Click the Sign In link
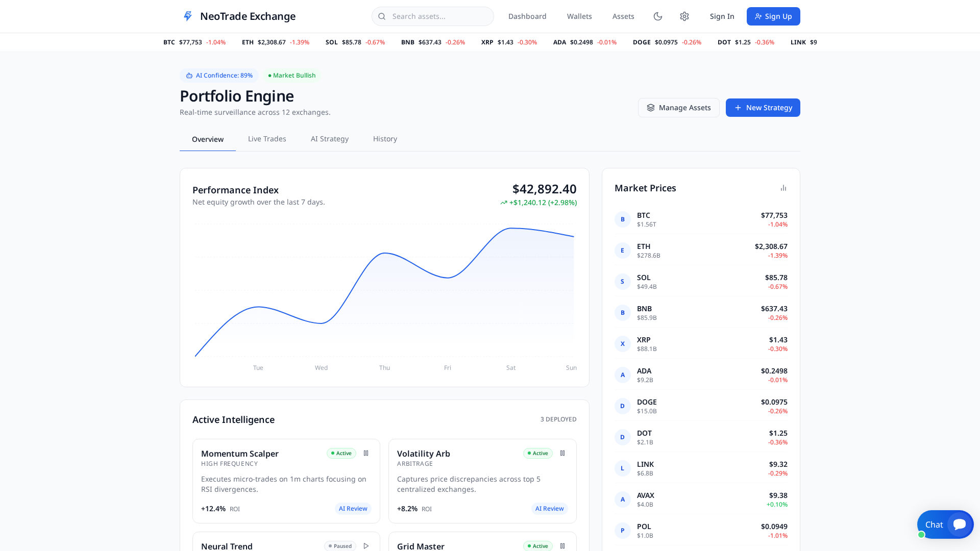 coord(722,16)
